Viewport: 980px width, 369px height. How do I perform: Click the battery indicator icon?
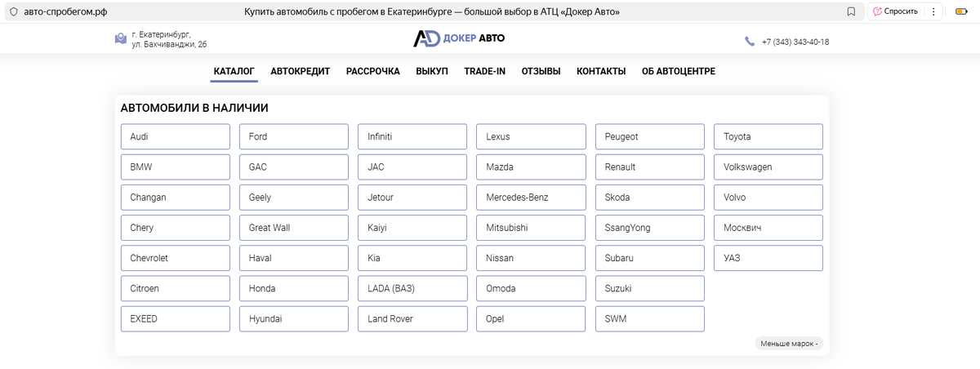pos(961,11)
